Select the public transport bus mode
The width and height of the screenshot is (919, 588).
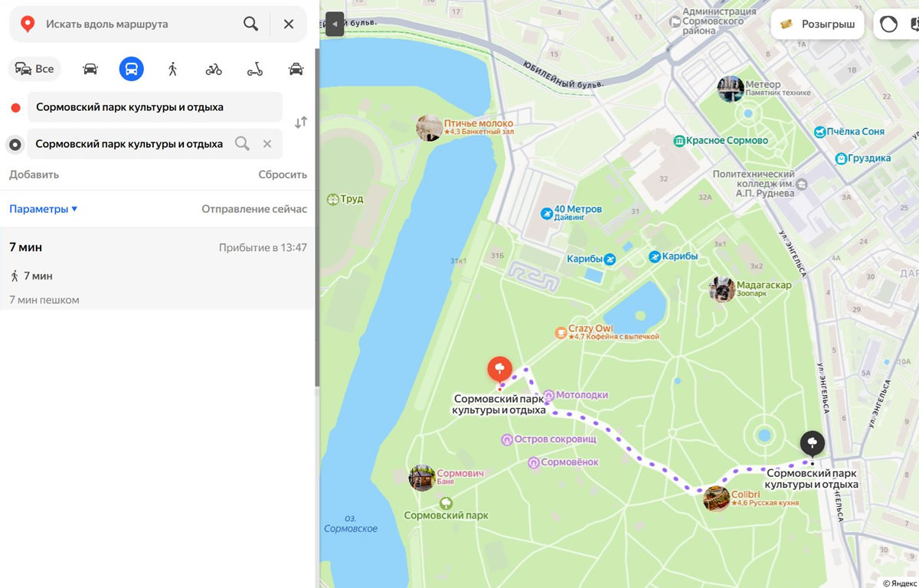click(131, 69)
